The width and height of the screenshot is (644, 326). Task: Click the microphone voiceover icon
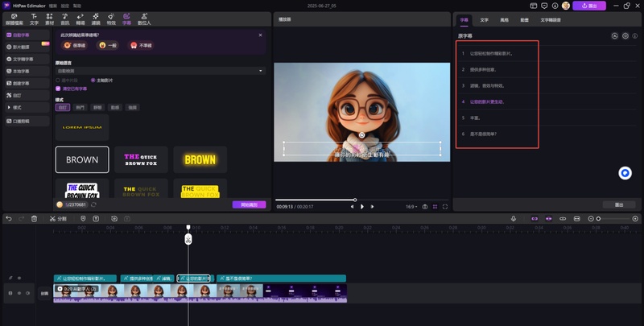[513, 219]
